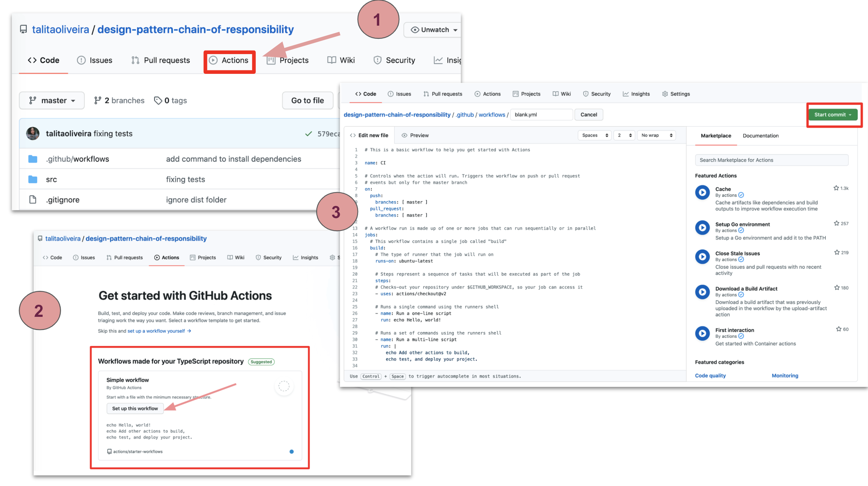This screenshot has height=486, width=868.
Task: Click the Start commit button
Action: point(832,114)
